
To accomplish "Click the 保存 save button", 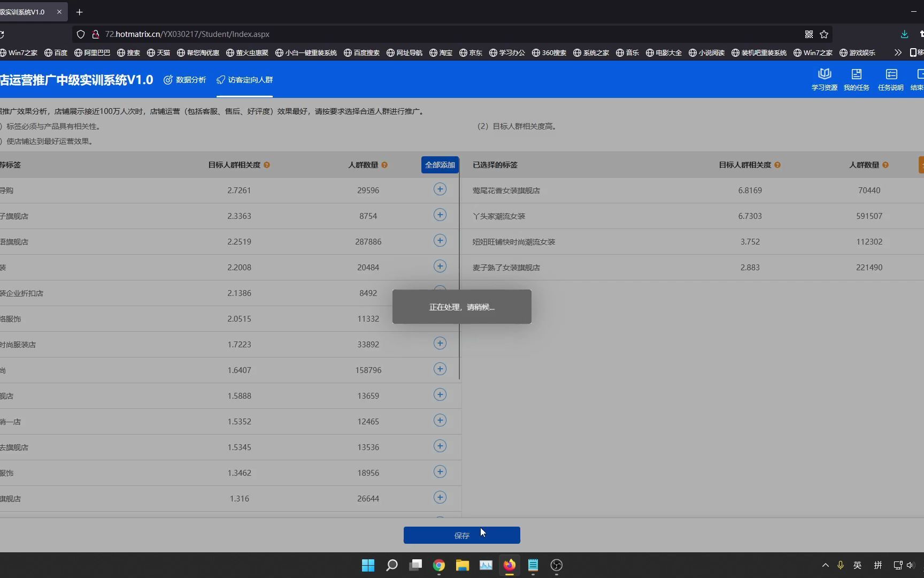I will pos(461,535).
